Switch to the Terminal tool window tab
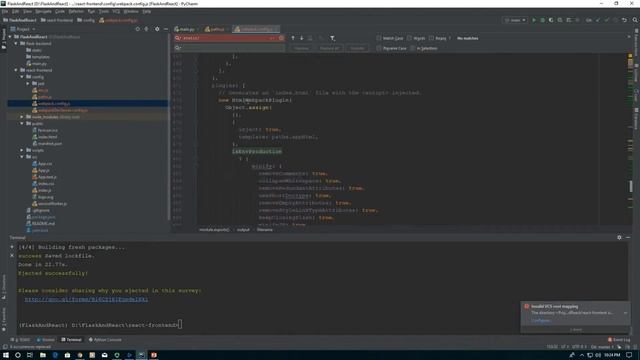Viewport: 640px width, 360px height. tap(71, 340)
